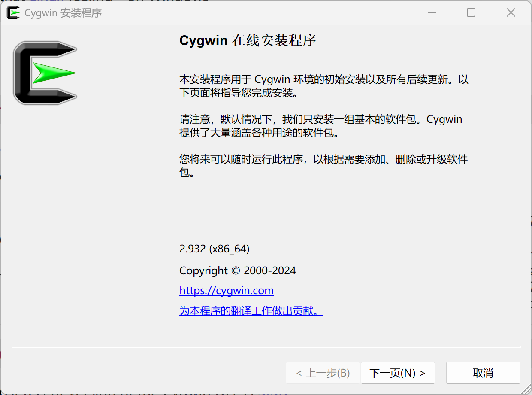Click the "Cygwin 安装程序" title bar text
The image size is (532, 395).
pos(63,13)
